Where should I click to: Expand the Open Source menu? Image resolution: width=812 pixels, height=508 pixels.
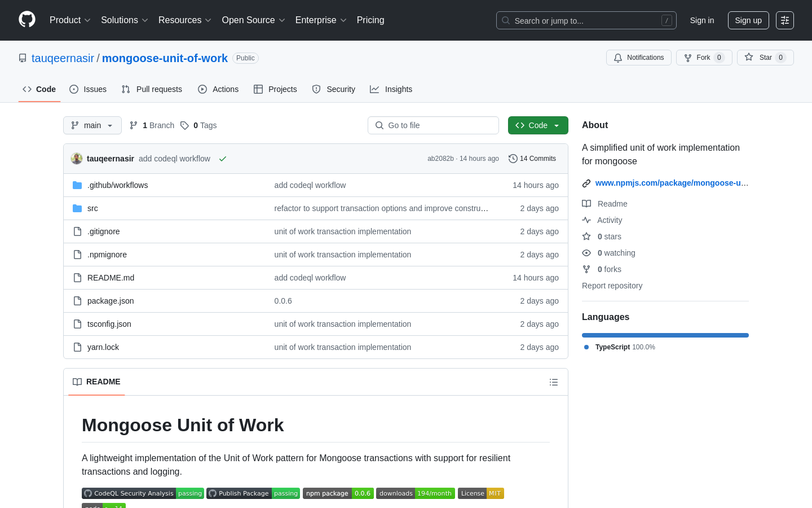254,20
